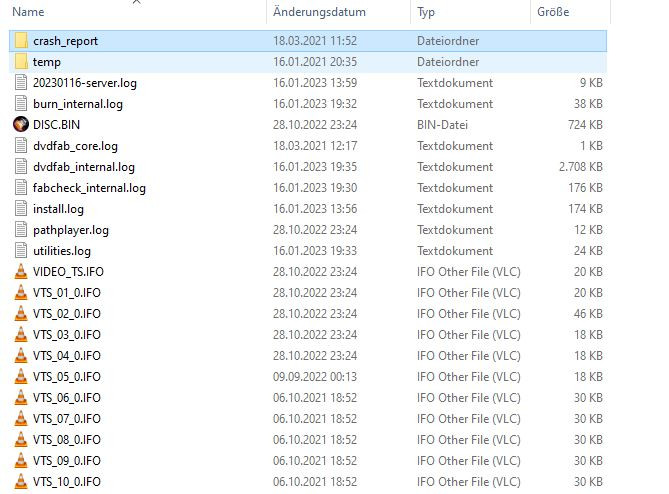The width and height of the screenshot is (669, 494).
Task: Sort by the Änderungsdatum column header
Action: [x=319, y=12]
